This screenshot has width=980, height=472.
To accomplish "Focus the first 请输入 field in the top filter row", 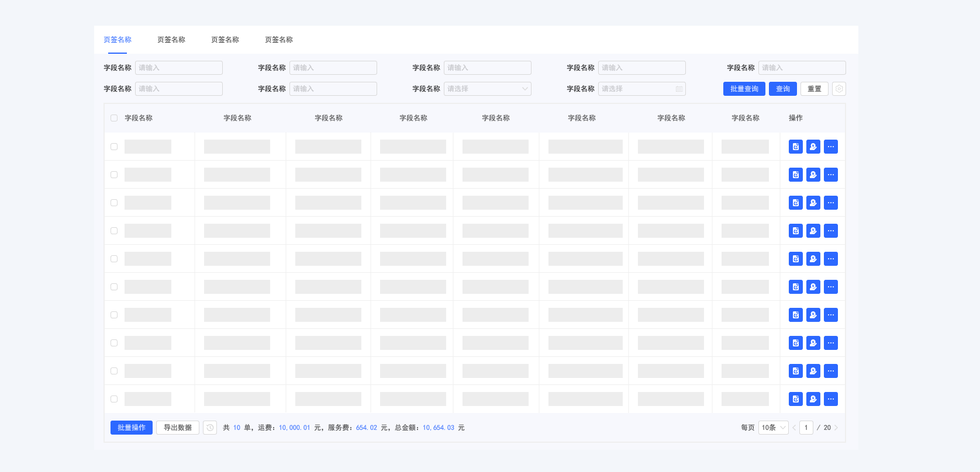I will (x=178, y=68).
